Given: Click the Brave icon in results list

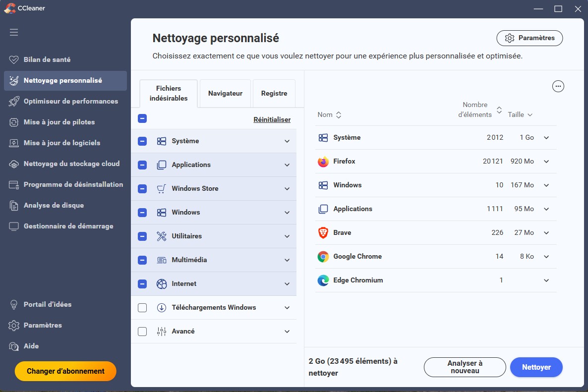Looking at the screenshot, I should click(x=323, y=233).
